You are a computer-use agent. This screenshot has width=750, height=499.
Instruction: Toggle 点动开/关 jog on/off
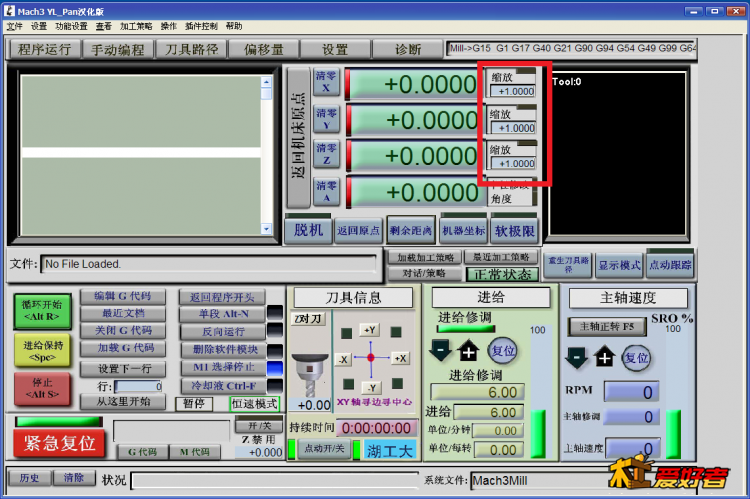pyautogui.click(x=324, y=449)
